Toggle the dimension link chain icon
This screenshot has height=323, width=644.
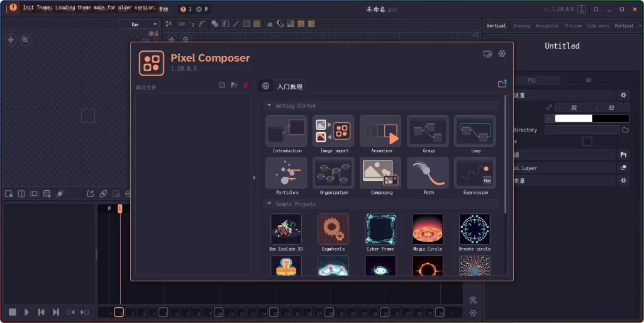coord(548,107)
